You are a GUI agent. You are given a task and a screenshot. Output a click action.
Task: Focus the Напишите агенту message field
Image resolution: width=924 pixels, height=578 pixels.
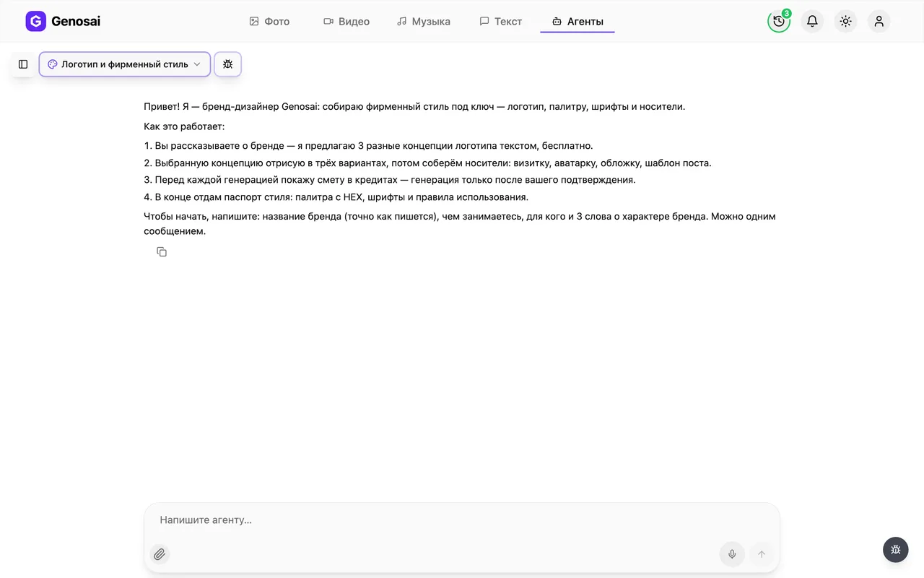pyautogui.click(x=462, y=520)
